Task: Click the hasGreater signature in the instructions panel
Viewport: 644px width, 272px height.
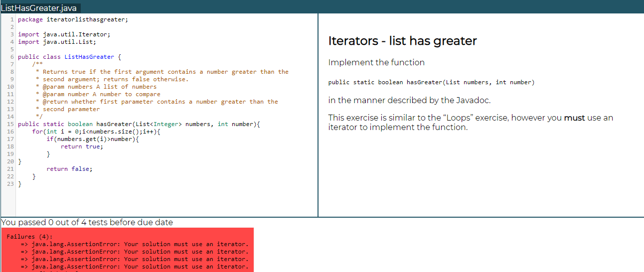Action: pos(431,82)
